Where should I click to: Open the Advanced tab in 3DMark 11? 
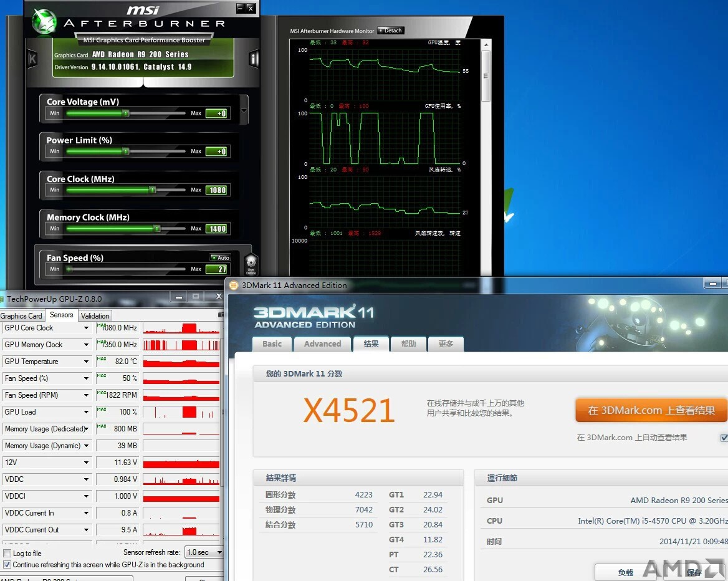tap(323, 344)
